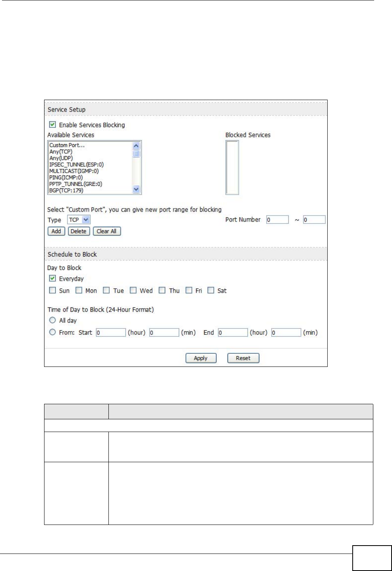Select the From time range radio button

52,332
